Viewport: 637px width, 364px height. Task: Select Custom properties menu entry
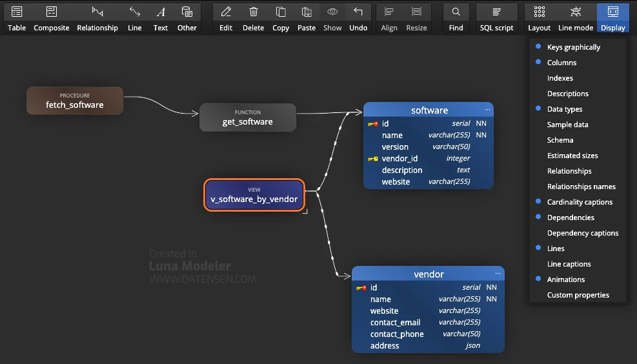click(x=578, y=295)
